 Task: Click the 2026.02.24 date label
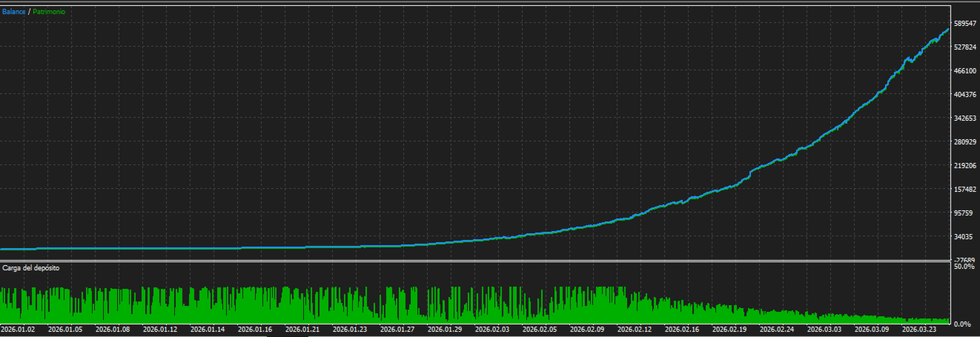point(777,329)
